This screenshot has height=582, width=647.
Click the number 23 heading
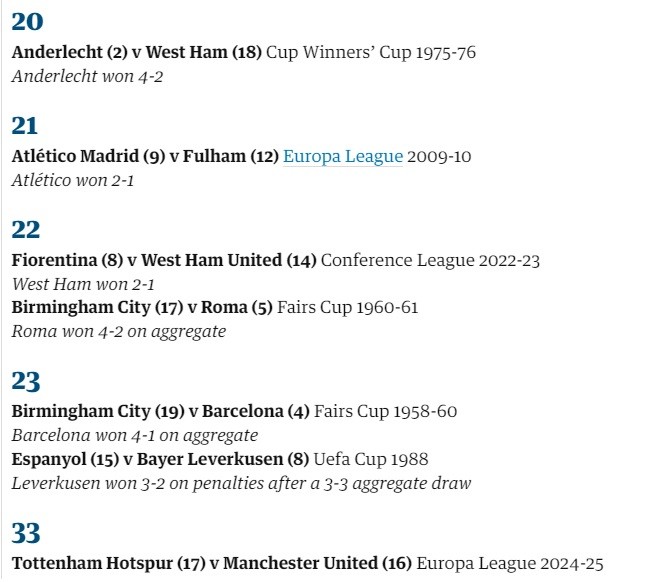click(26, 381)
